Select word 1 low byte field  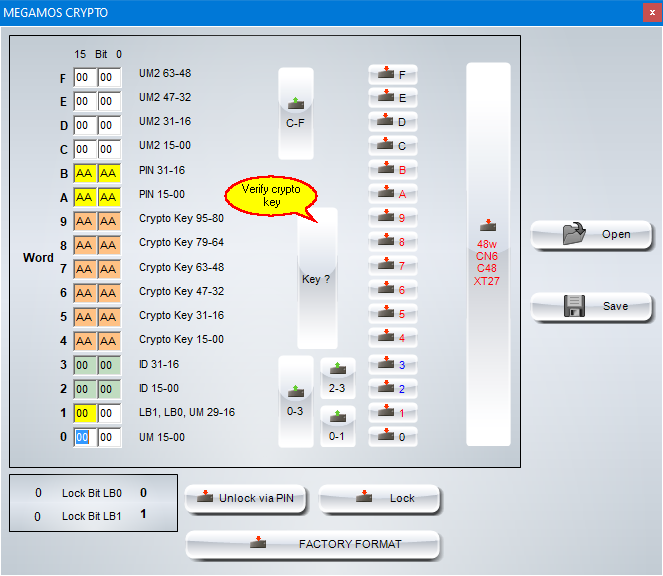coord(110,413)
